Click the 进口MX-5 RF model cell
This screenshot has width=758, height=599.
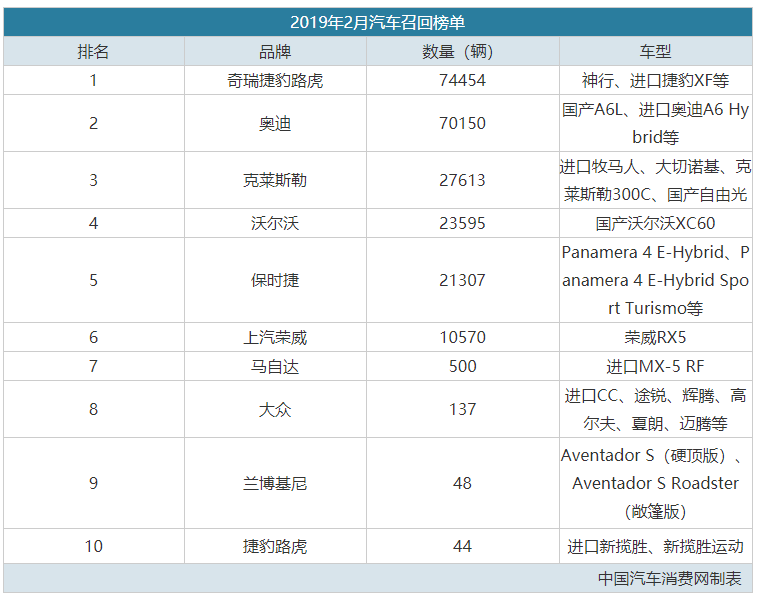click(655, 366)
